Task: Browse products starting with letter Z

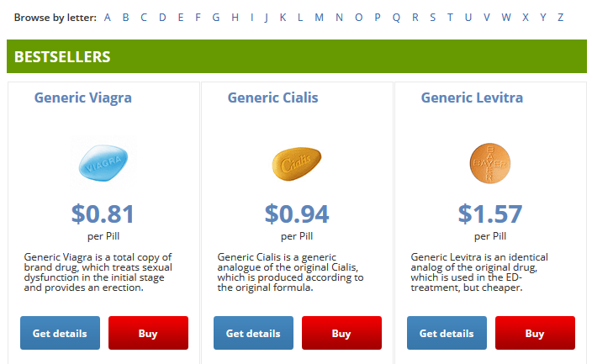Action: [x=561, y=18]
